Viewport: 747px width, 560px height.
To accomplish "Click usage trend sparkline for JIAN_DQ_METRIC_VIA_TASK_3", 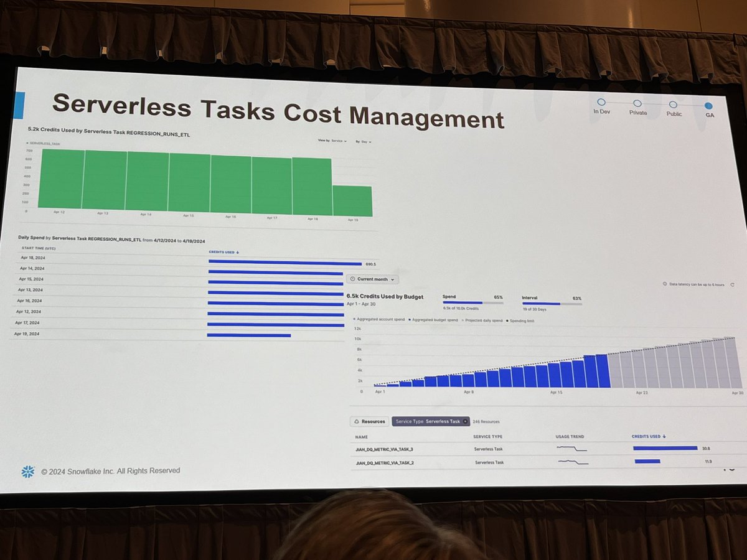I will pyautogui.click(x=571, y=449).
